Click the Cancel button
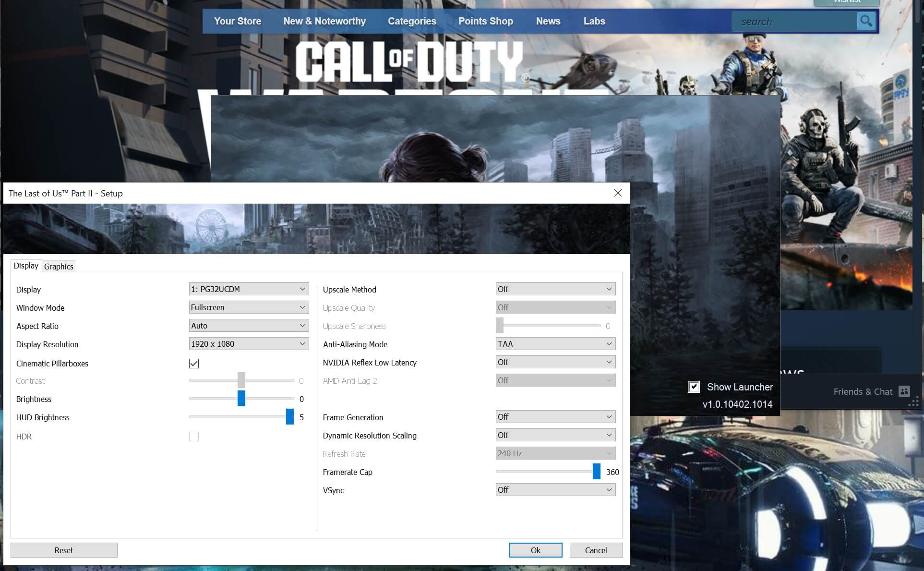Screen dimensions: 924x571 (596, 550)
